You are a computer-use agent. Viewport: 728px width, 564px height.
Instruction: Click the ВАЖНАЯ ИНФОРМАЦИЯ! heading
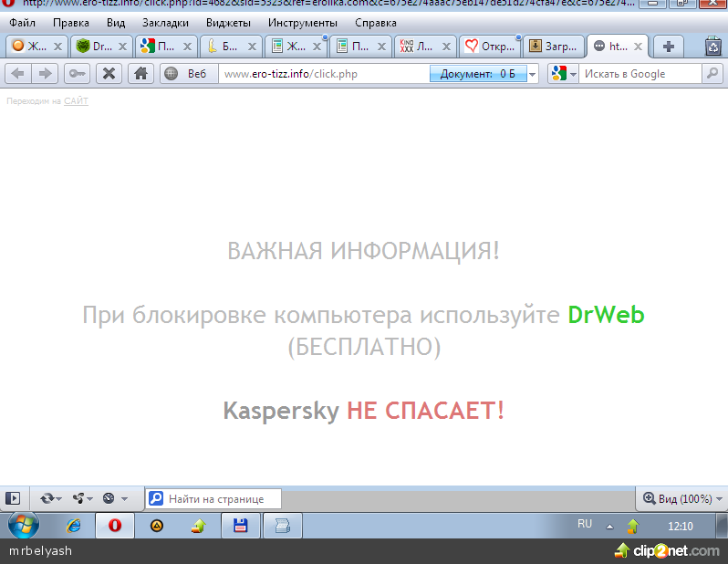[x=363, y=251]
